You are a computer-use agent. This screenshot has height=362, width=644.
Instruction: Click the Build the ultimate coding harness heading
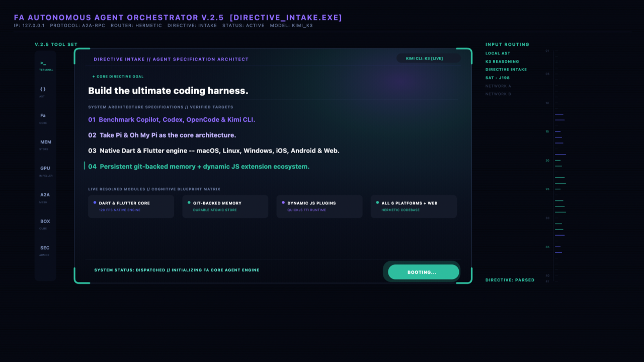tap(168, 91)
